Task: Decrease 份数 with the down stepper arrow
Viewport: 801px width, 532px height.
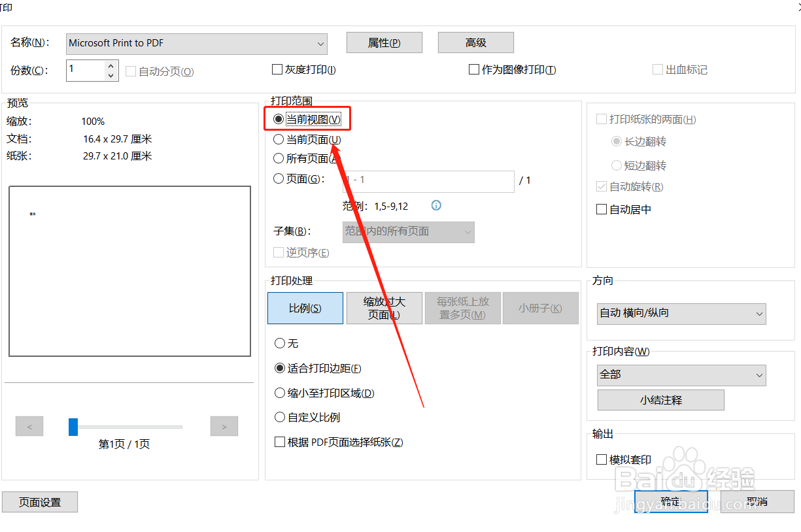Action: tap(111, 75)
